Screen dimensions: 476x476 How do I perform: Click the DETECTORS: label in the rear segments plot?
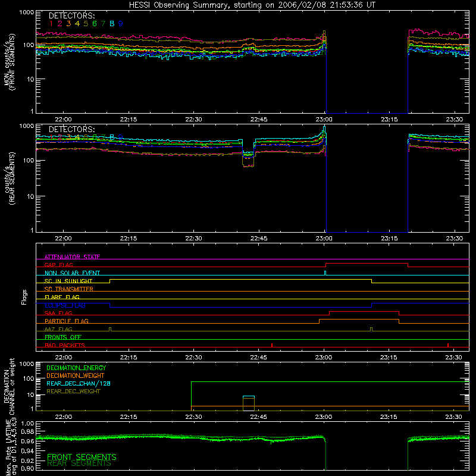71,129
